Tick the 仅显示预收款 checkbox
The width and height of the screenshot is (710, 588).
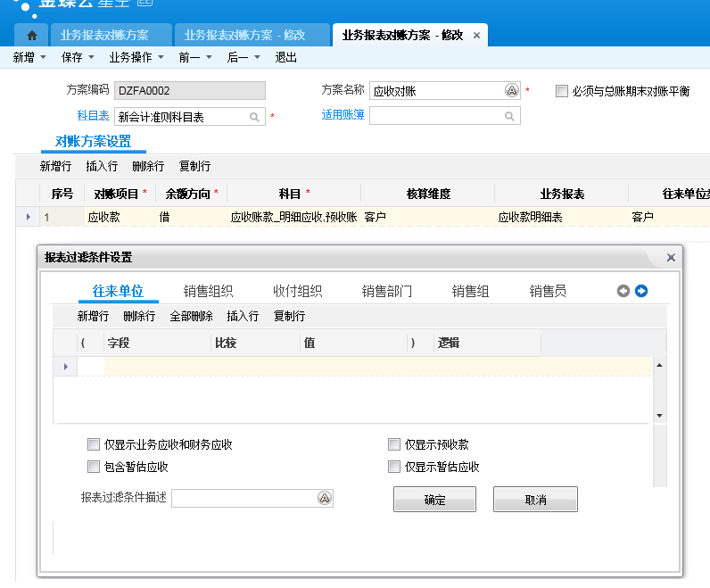click(x=394, y=444)
